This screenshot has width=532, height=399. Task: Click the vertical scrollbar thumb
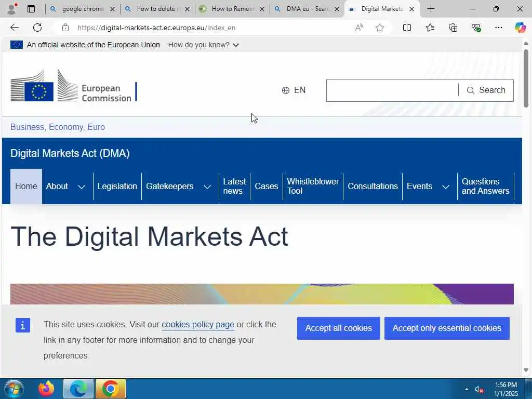click(526, 78)
